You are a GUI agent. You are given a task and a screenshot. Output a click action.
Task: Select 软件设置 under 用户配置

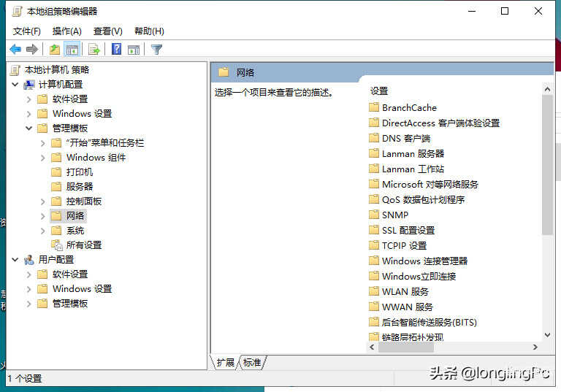pyautogui.click(x=70, y=274)
